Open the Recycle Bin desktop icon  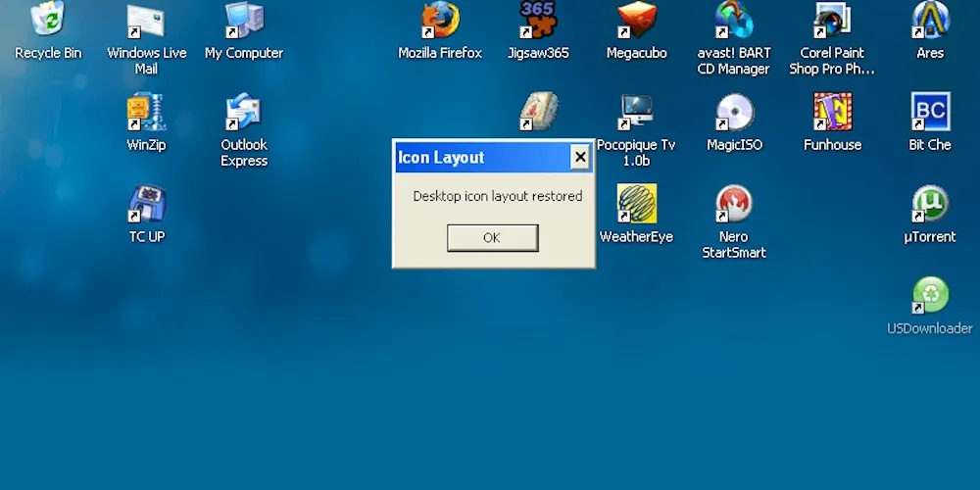[47, 22]
